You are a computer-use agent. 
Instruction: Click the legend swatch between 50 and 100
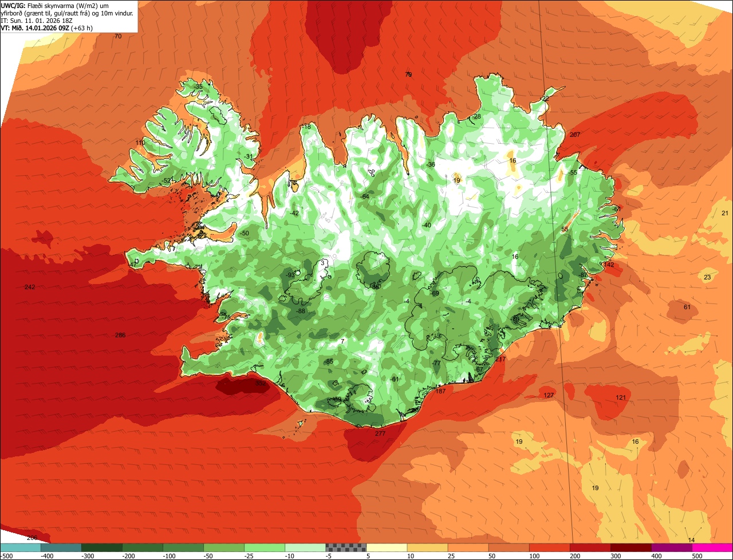508,547
